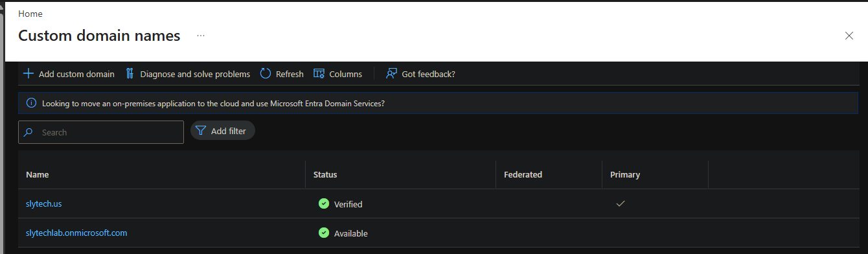This screenshot has width=868, height=254.
Task: Click the Columns icon
Action: [319, 74]
